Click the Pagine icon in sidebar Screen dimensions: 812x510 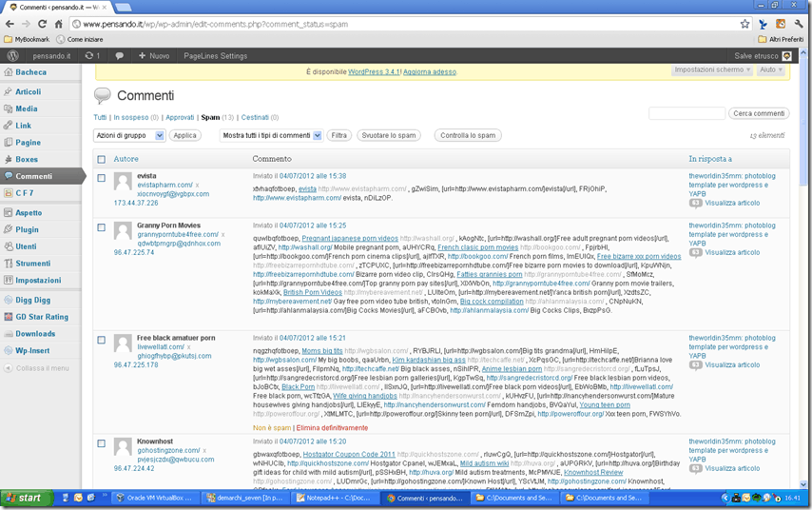(9, 143)
